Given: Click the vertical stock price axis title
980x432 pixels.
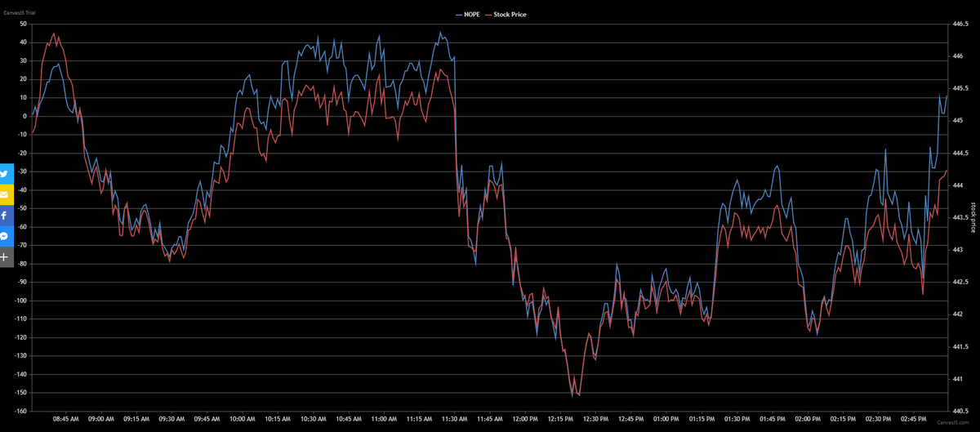Looking at the screenshot, I should tap(973, 217).
